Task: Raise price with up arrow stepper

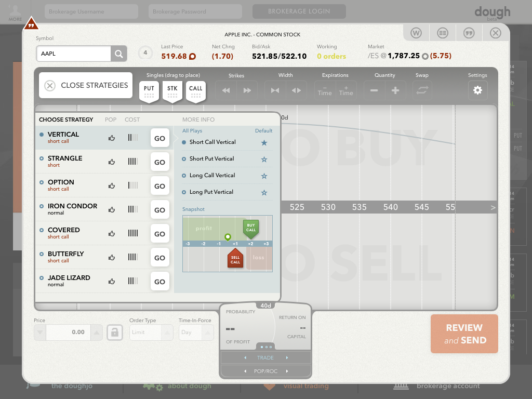Action: coord(96,332)
